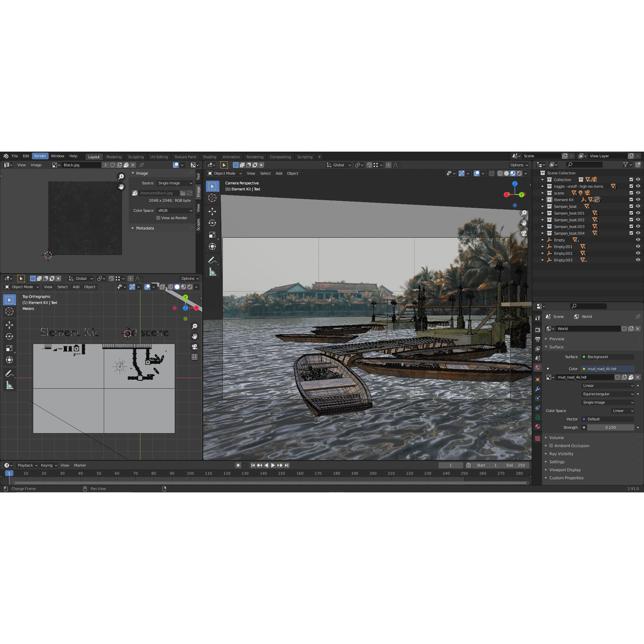
Task: Open the Global orientation dropdown in main viewport
Action: click(338, 165)
